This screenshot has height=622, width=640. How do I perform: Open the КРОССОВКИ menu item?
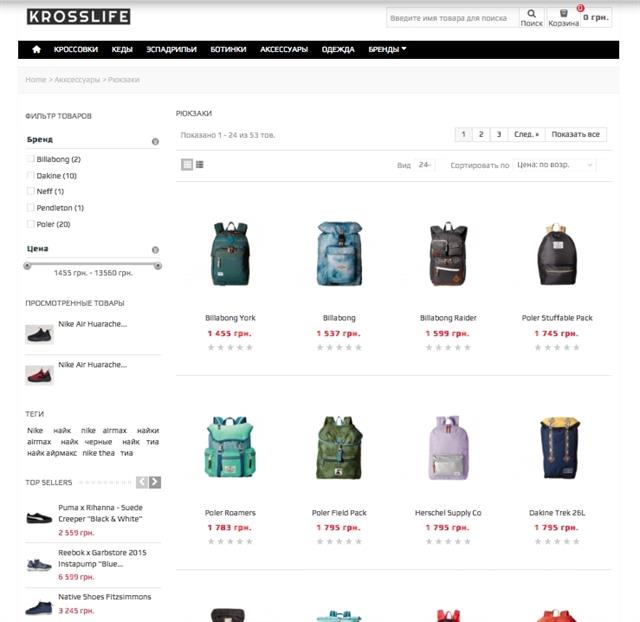coord(76,49)
